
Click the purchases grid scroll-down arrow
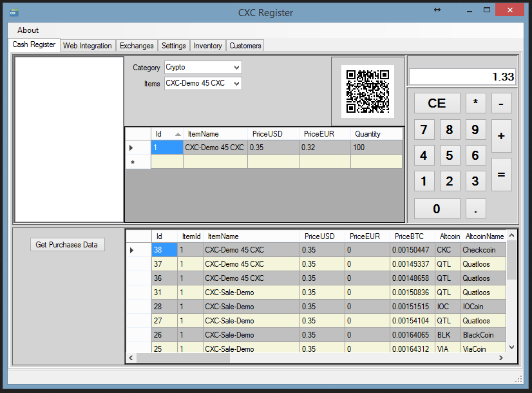pyautogui.click(x=512, y=347)
